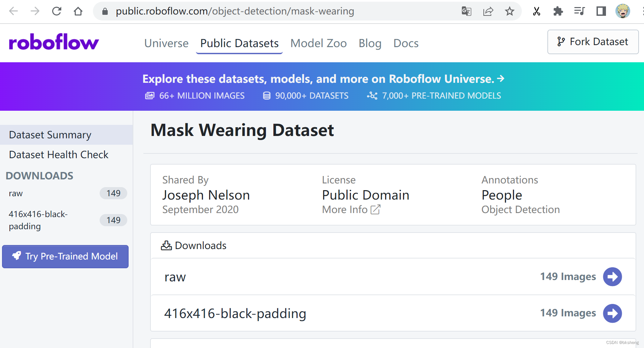Click the fork branch icon

pyautogui.click(x=561, y=42)
